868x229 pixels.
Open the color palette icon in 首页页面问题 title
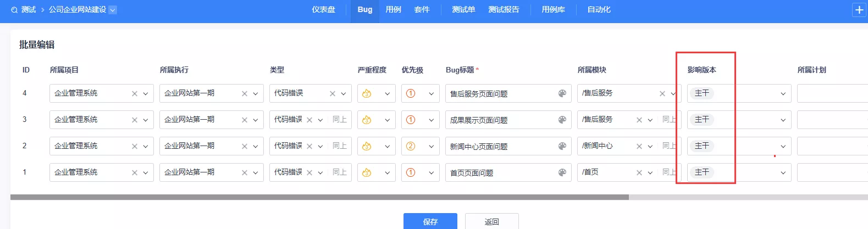coord(562,172)
